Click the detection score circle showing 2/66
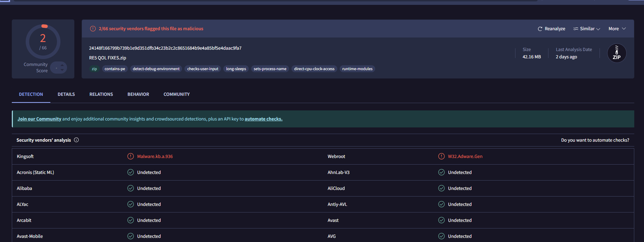The height and width of the screenshot is (242, 644). point(43,42)
